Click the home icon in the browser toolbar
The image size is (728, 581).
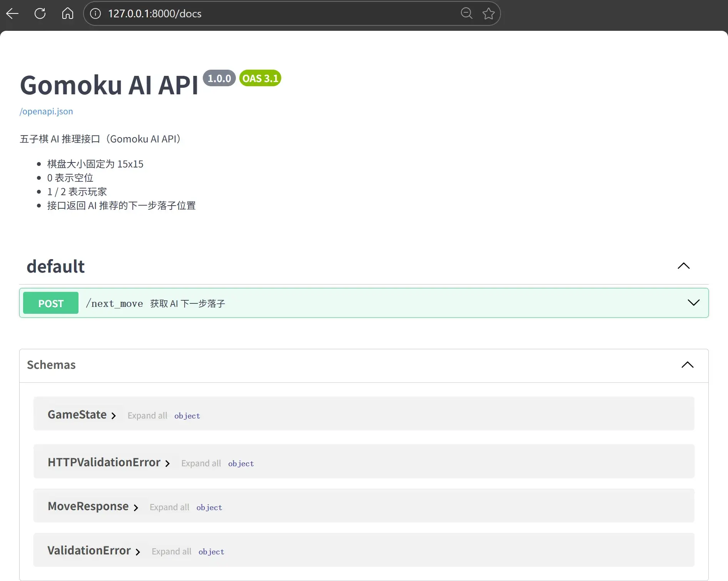[67, 13]
